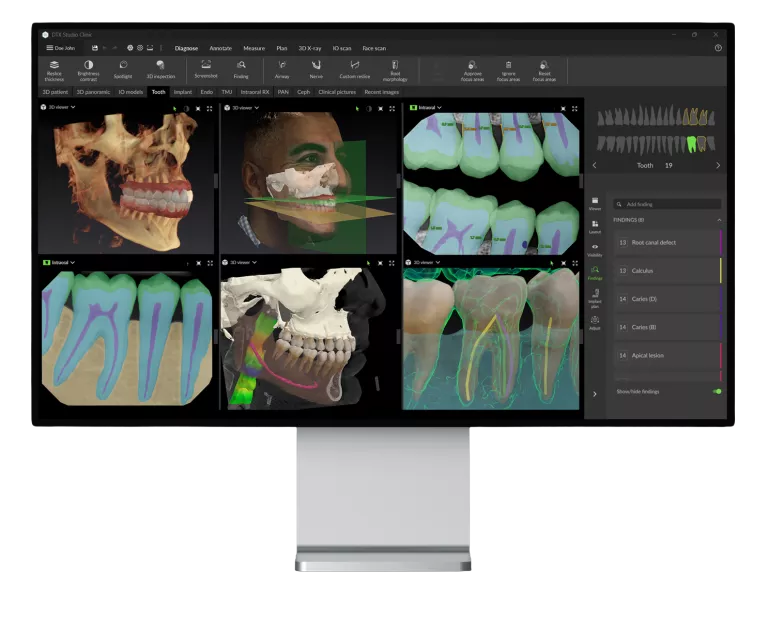Image resolution: width=768 pixels, height=632 pixels.
Task: Take a Screenshot with the toolbar icon
Action: pos(206,70)
